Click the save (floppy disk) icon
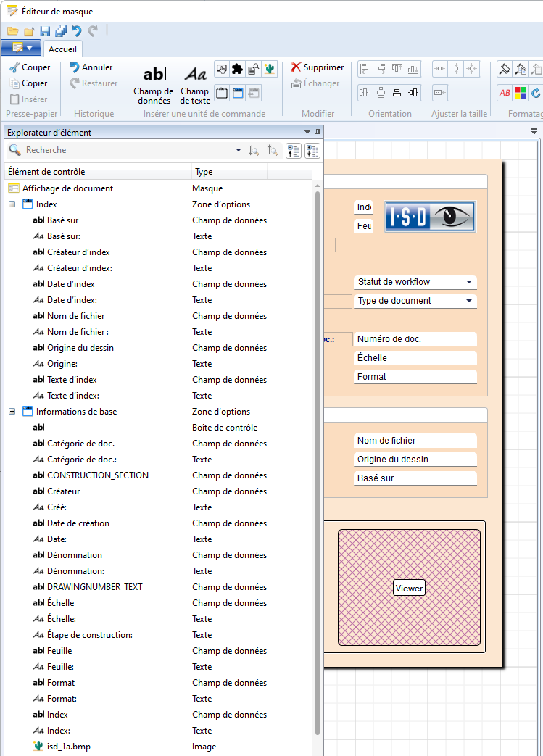Screen dimensions: 543x756 [45, 31]
